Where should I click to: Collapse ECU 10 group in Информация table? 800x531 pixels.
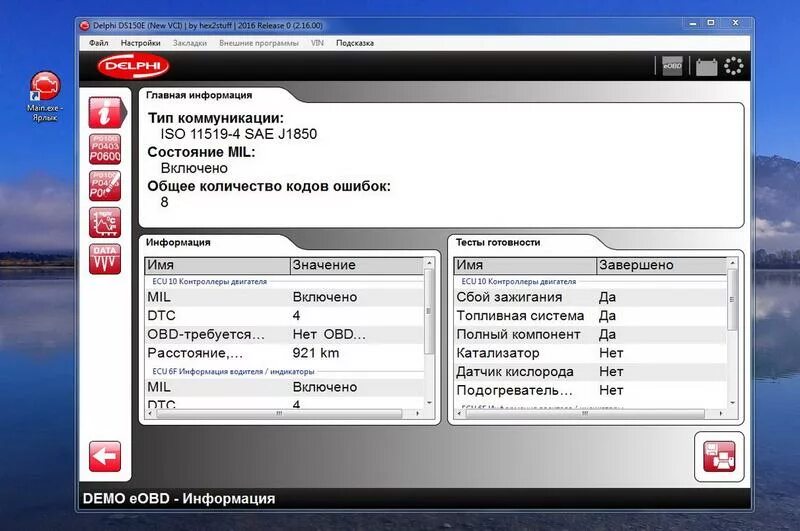(x=209, y=282)
